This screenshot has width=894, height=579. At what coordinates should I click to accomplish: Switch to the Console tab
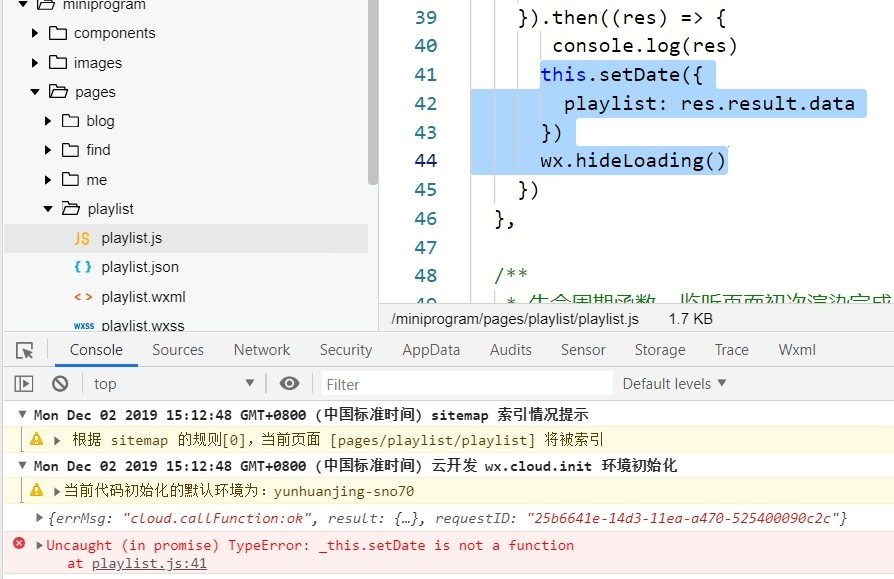tap(96, 350)
